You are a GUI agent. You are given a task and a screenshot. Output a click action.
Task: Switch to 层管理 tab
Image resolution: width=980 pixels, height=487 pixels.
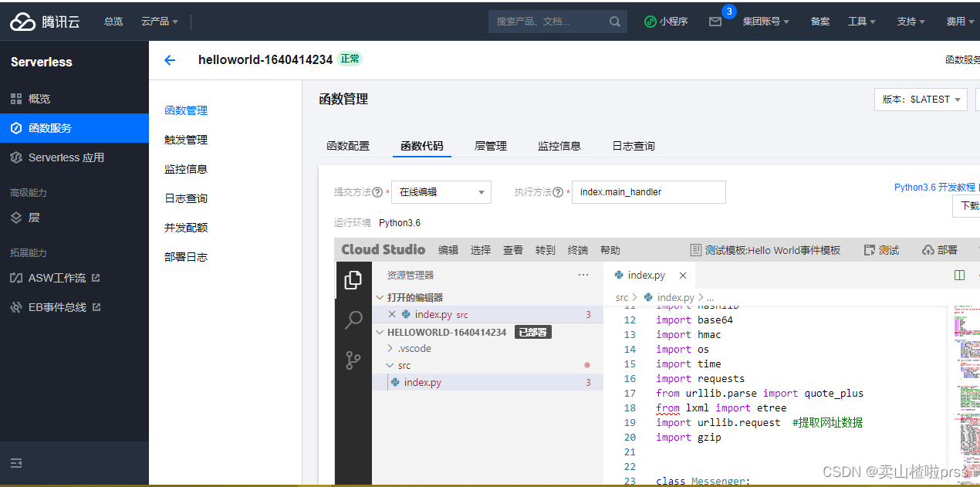(x=491, y=146)
